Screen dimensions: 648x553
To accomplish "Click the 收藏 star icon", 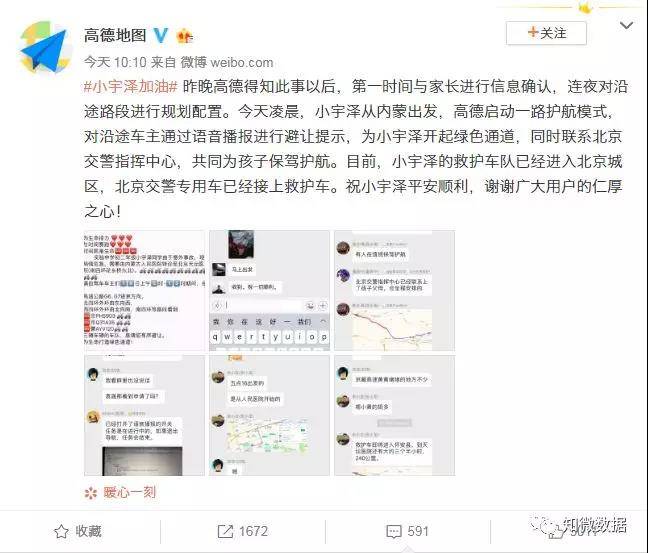I will click(61, 531).
